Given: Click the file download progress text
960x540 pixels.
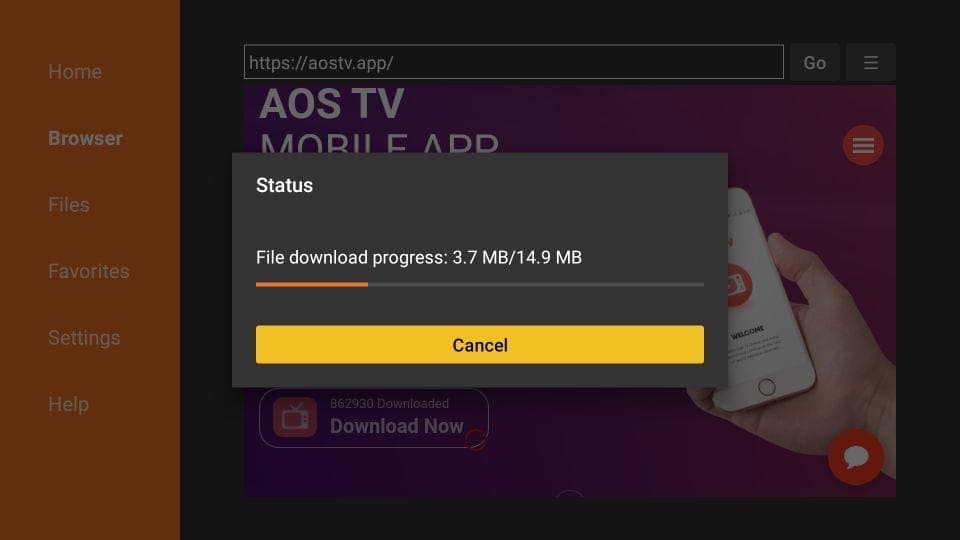Looking at the screenshot, I should tap(419, 258).
